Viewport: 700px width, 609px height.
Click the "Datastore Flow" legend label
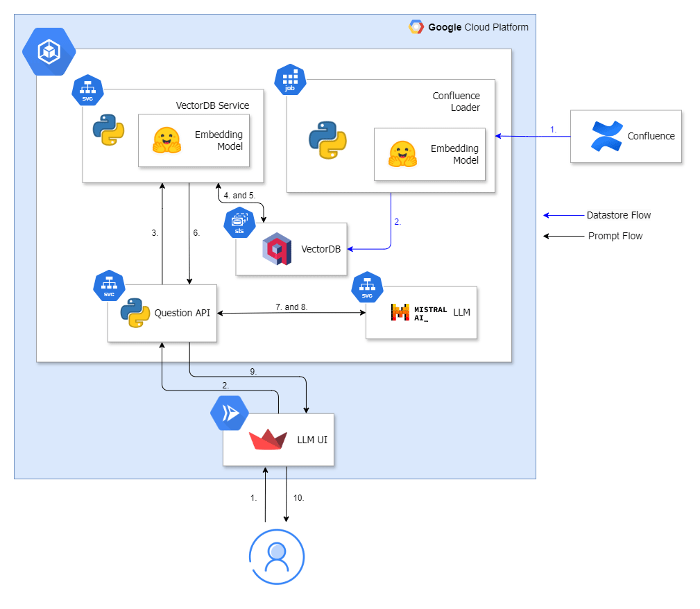[619, 215]
